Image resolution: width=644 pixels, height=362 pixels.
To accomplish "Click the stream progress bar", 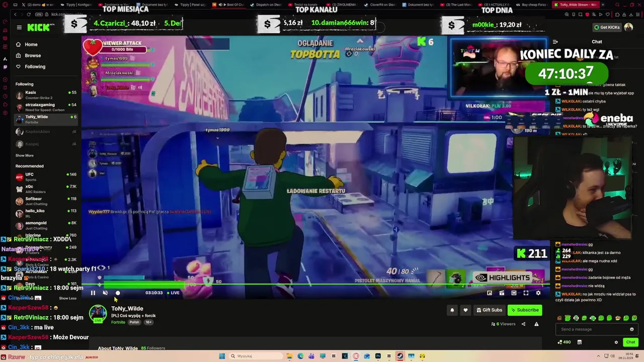I will [x=315, y=285].
